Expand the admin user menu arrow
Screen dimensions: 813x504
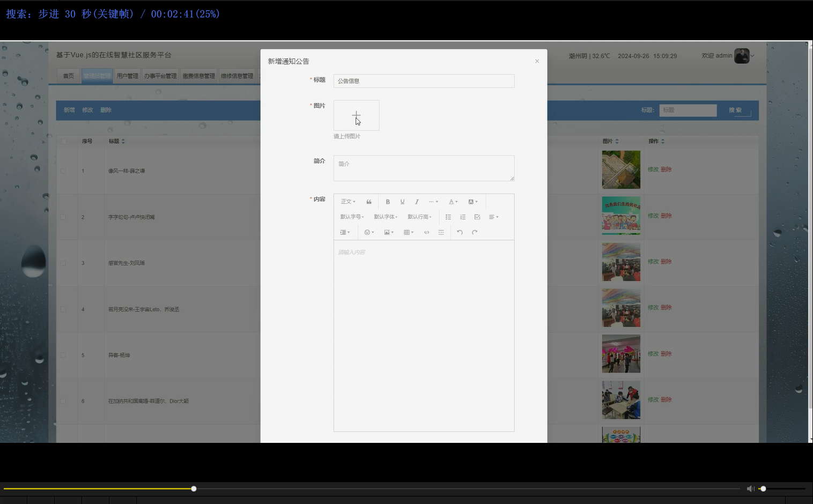(752, 56)
